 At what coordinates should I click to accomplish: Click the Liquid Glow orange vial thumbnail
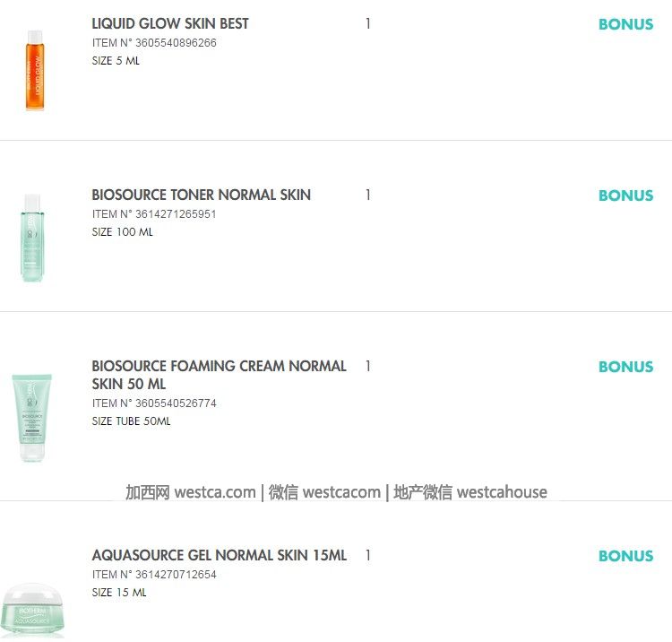point(34,70)
